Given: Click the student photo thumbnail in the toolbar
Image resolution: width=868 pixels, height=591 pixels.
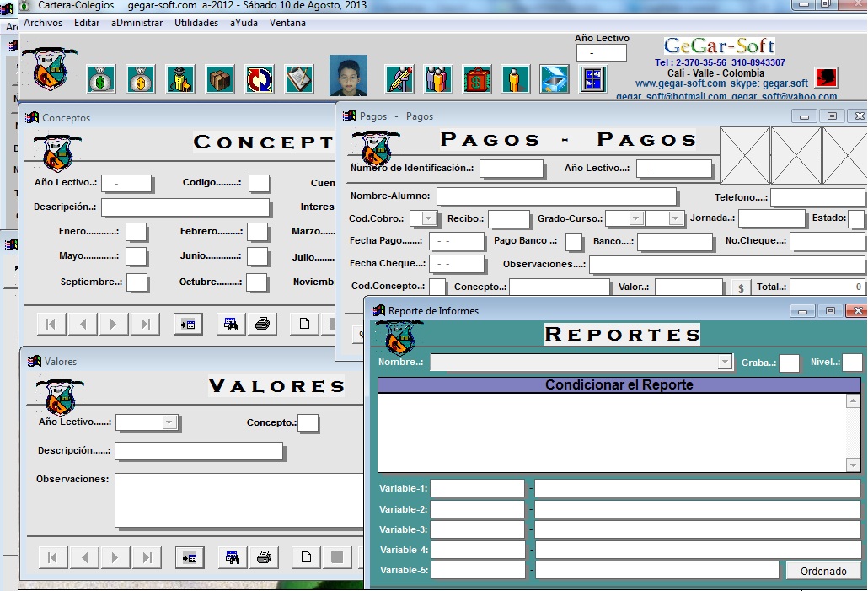Looking at the screenshot, I should tap(348, 77).
